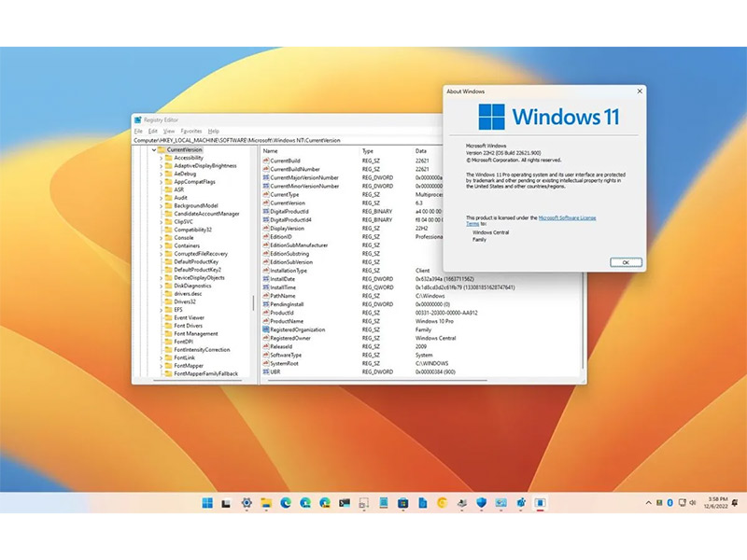This screenshot has height=560, width=747.
Task: Click the Registry Editor title bar icon
Action: pyautogui.click(x=138, y=120)
